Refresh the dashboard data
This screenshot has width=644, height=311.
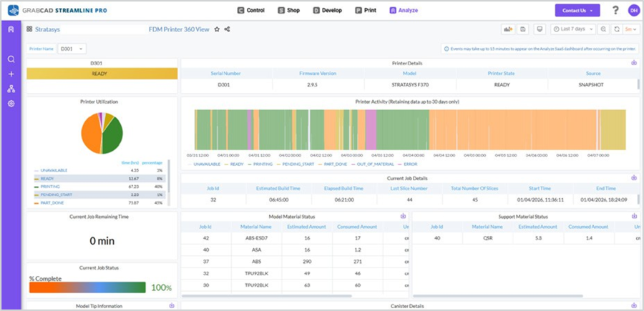pos(617,29)
